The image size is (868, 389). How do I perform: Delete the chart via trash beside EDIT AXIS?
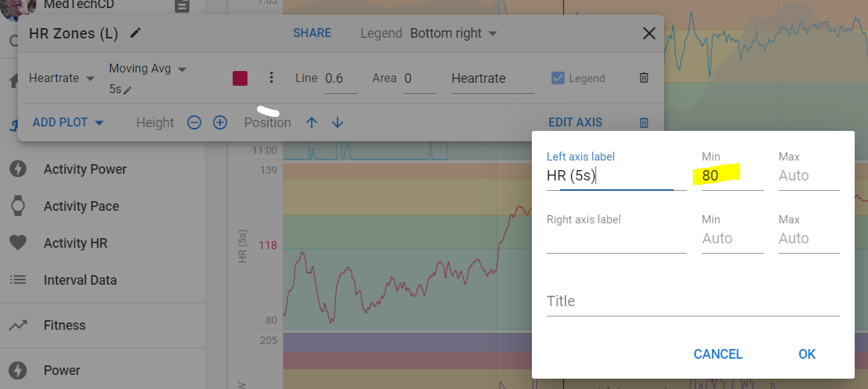click(644, 123)
